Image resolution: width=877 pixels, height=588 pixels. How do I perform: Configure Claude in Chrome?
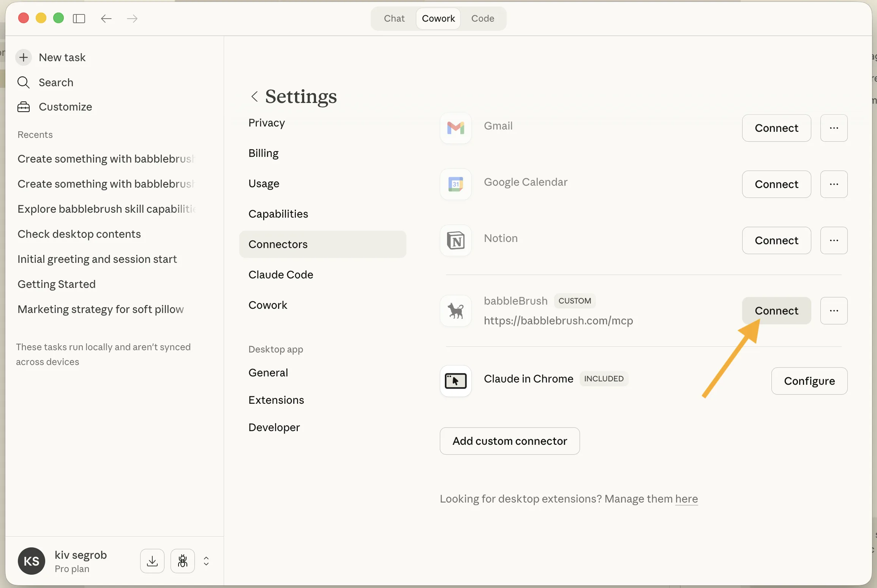click(809, 381)
